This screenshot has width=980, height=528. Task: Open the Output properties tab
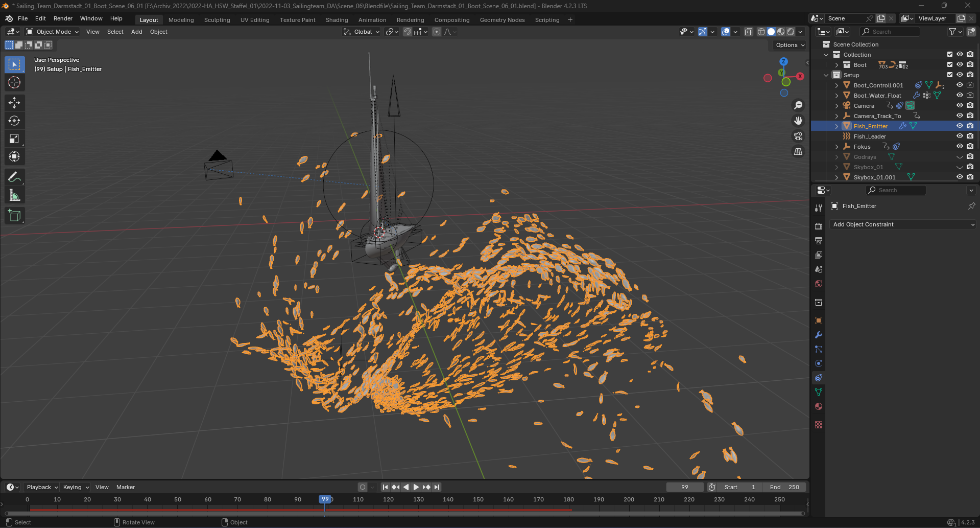pyautogui.click(x=819, y=240)
